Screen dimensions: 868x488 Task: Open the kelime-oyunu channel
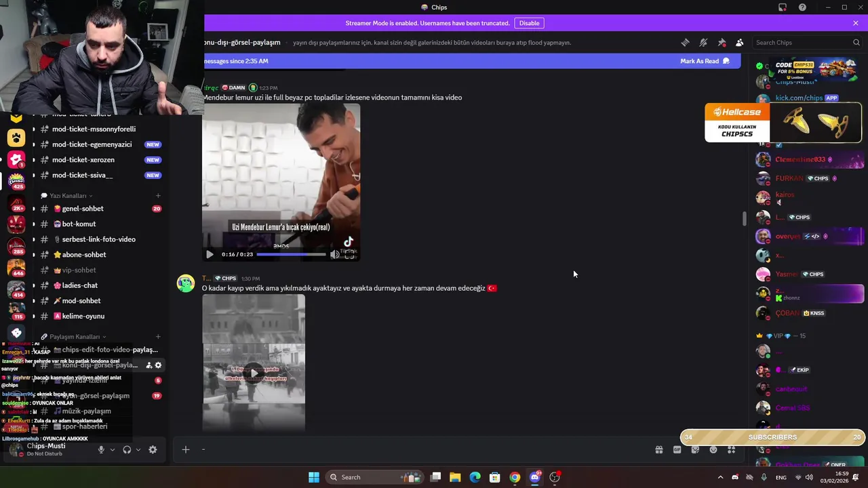coord(100,316)
